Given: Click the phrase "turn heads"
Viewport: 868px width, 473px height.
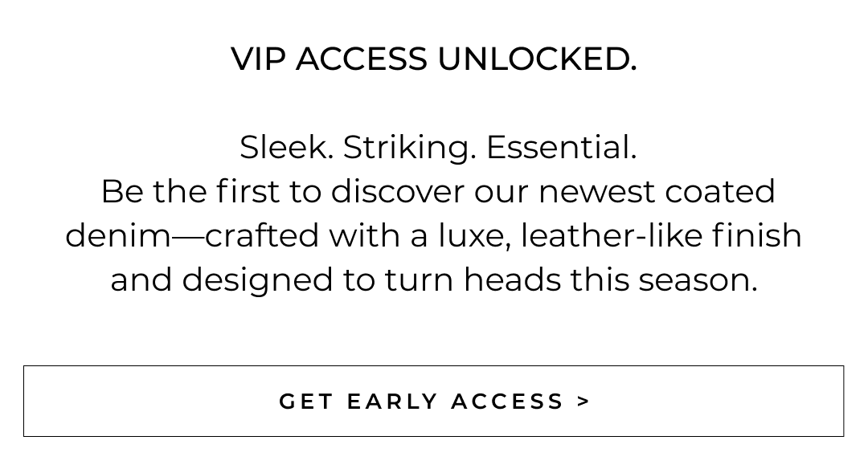Looking at the screenshot, I should tap(473, 279).
